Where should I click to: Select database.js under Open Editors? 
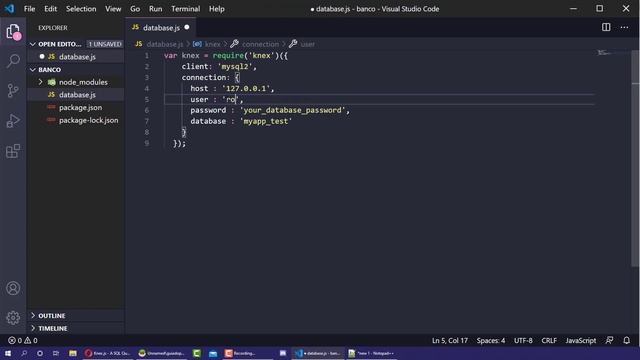[x=76, y=57]
